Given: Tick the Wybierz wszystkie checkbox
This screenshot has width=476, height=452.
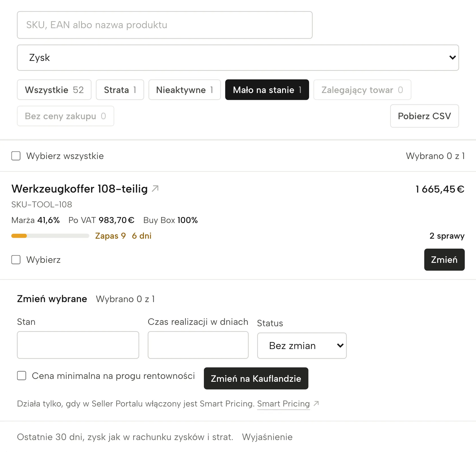Looking at the screenshot, I should click(16, 156).
